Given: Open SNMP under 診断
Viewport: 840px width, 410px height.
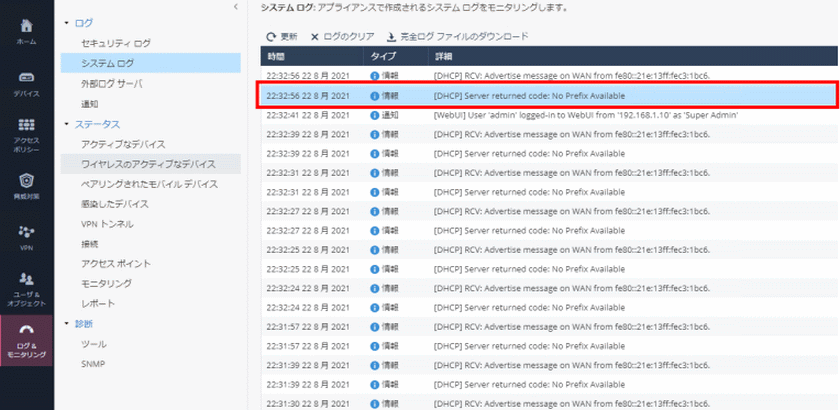Looking at the screenshot, I should [x=93, y=363].
